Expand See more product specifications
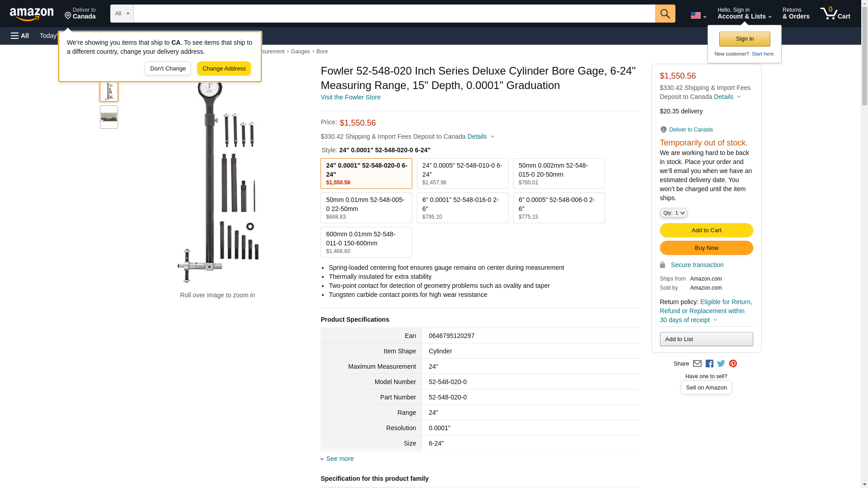This screenshot has width=868, height=488. [x=340, y=459]
